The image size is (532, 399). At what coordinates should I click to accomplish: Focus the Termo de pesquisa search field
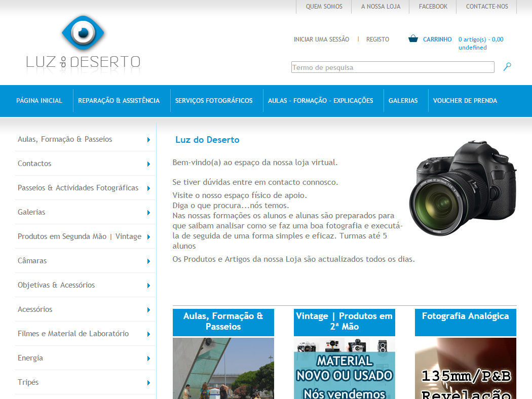(x=393, y=67)
